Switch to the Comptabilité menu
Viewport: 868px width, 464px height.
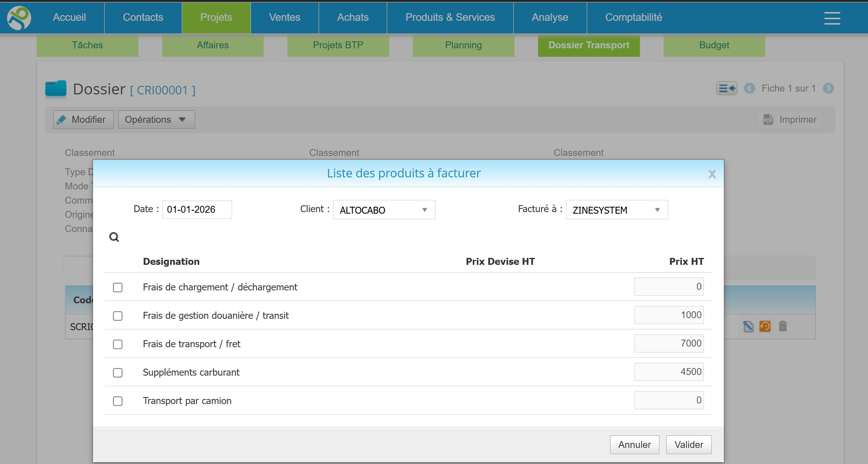(x=633, y=17)
